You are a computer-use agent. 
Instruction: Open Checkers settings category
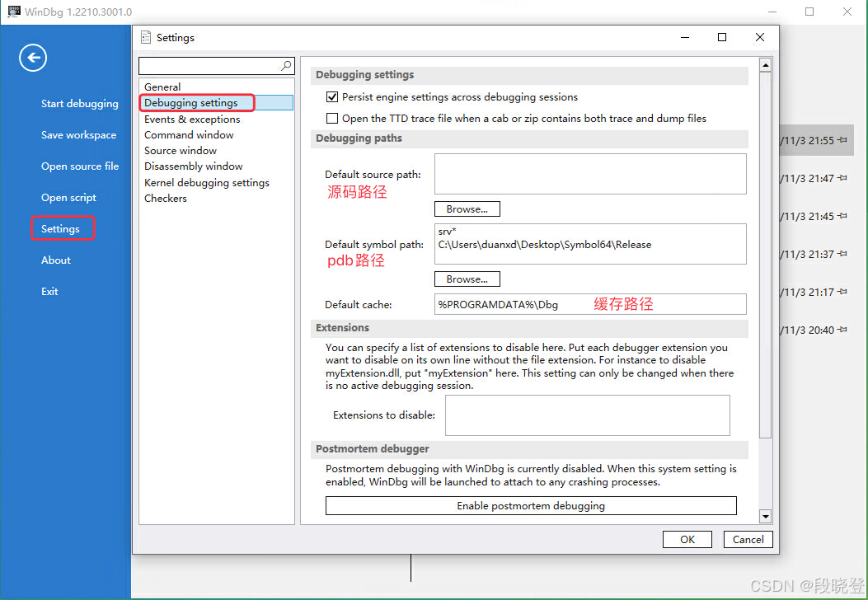(x=216, y=198)
